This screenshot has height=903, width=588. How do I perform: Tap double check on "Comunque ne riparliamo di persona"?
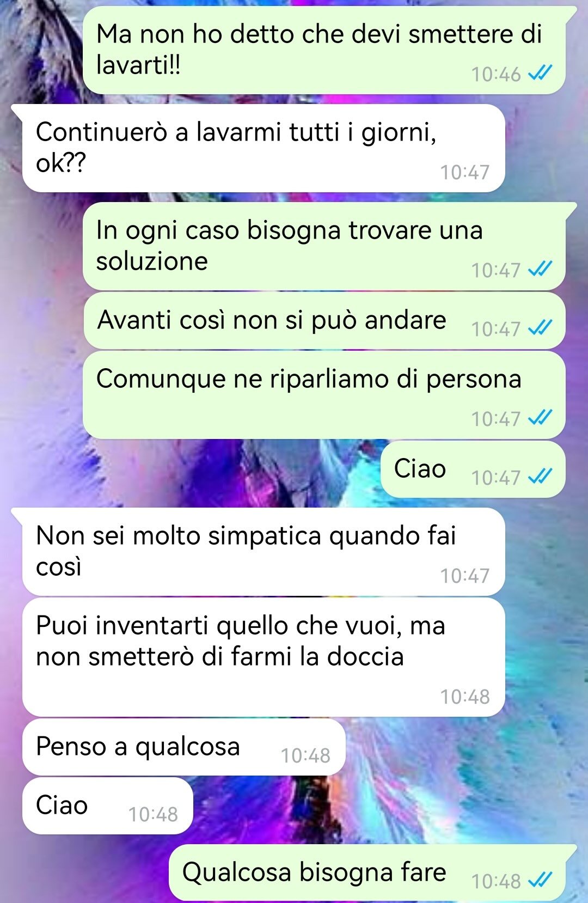[x=540, y=417]
